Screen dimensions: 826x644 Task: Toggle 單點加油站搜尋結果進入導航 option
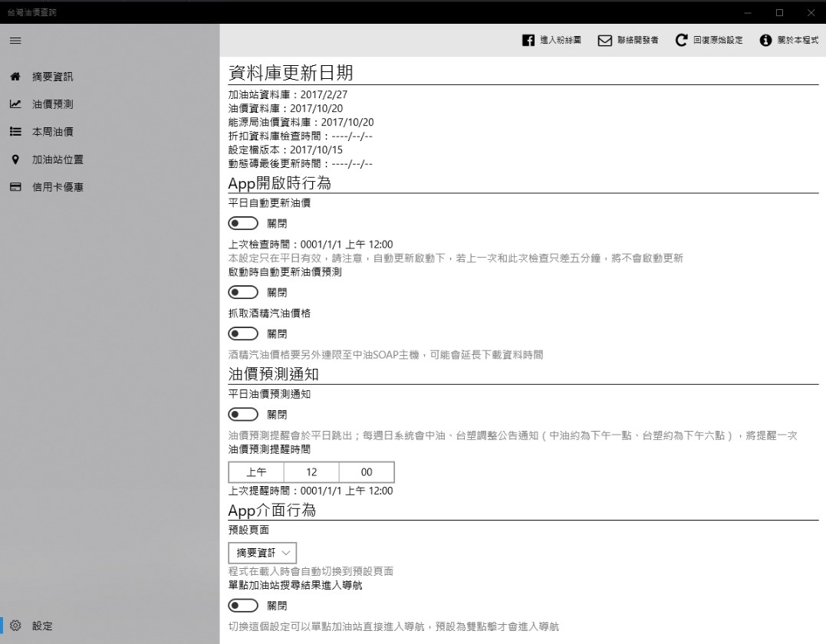click(x=243, y=605)
